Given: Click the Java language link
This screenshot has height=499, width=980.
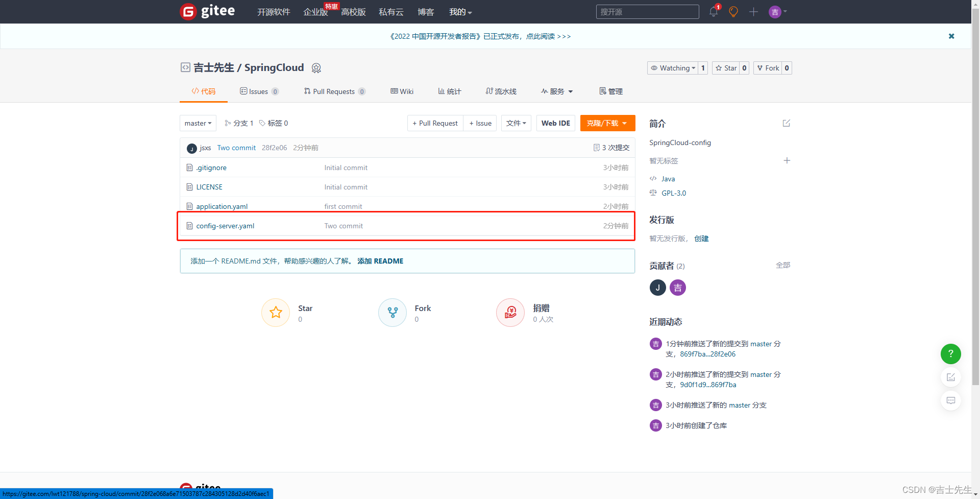Looking at the screenshot, I should (668, 179).
